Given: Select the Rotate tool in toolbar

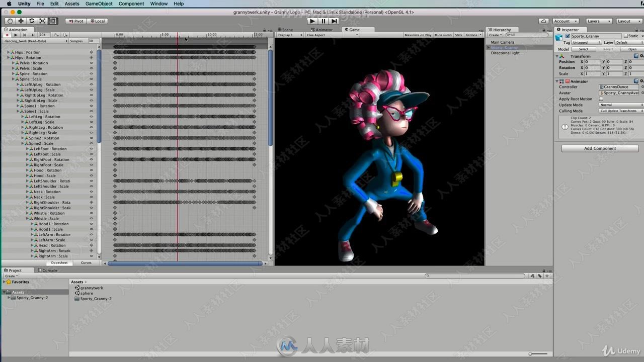Looking at the screenshot, I should pos(32,21).
